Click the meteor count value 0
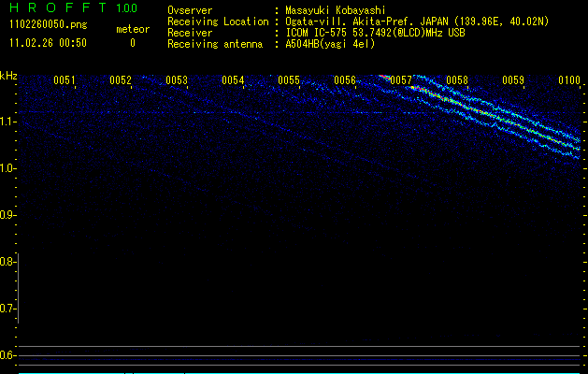 pos(133,43)
